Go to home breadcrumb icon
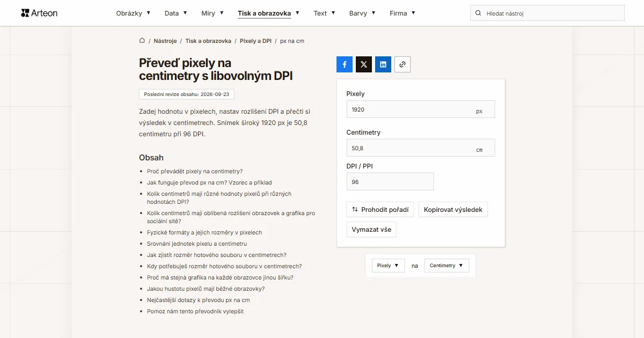This screenshot has width=644, height=338. 142,40
